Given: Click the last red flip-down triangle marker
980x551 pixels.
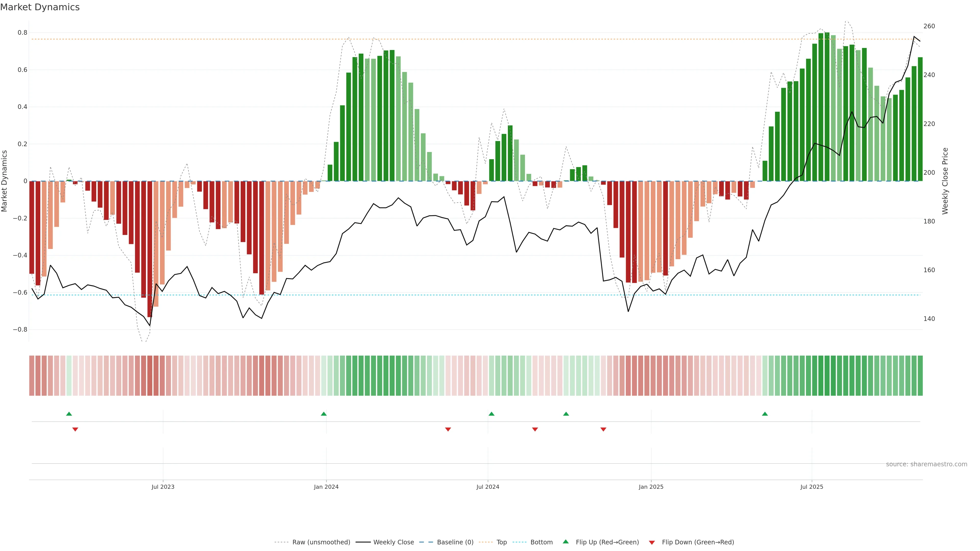Looking at the screenshot, I should pyautogui.click(x=603, y=429).
